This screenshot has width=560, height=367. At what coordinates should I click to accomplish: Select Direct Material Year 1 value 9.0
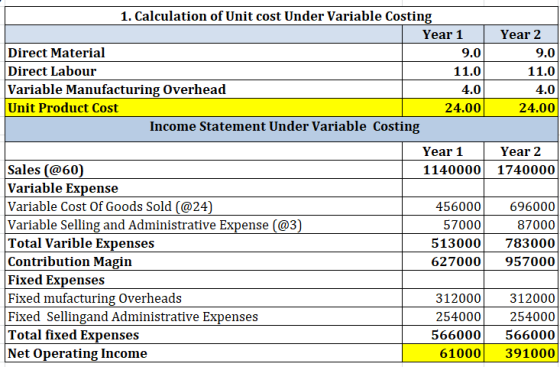[443, 53]
